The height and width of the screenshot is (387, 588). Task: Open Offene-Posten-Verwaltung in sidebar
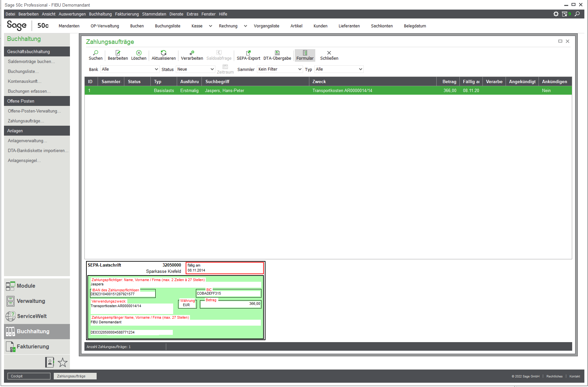34,111
